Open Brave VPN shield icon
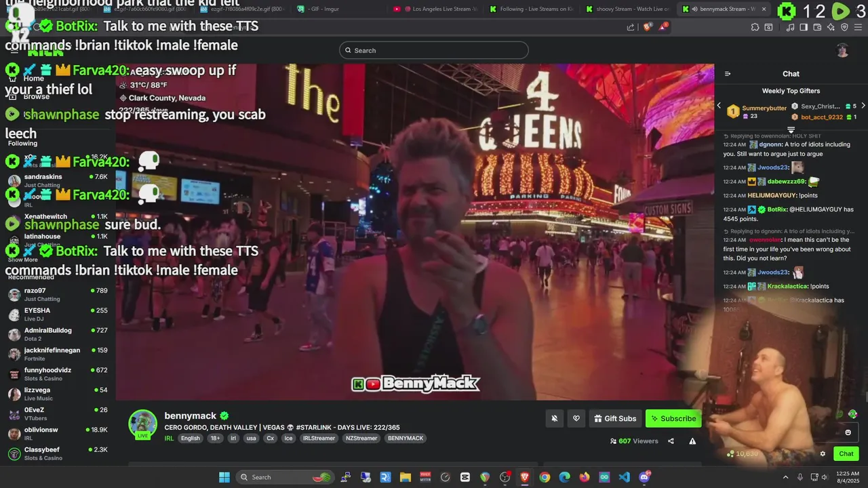Viewport: 868px width, 488px height. click(844, 27)
